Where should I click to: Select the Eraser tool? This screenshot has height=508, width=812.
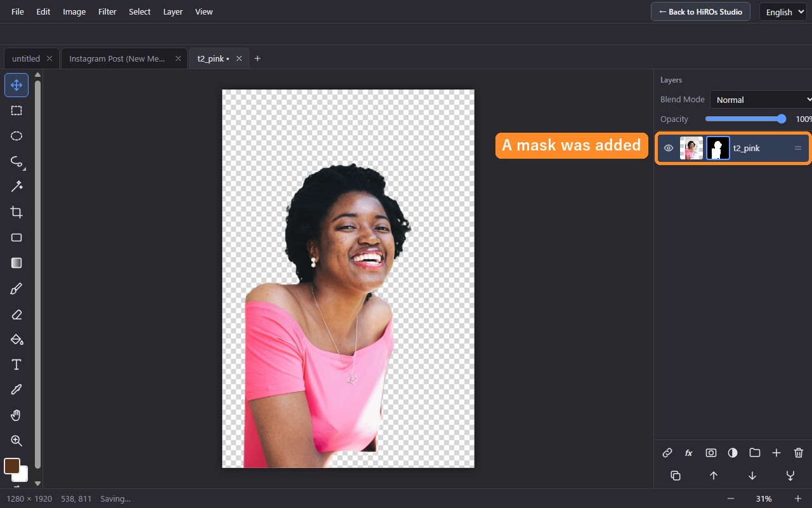16,314
